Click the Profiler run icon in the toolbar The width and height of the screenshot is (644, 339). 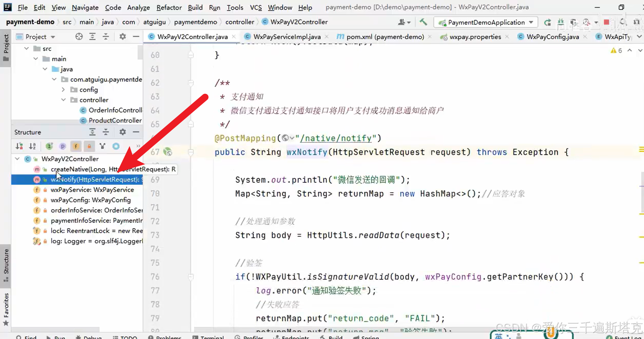pyautogui.click(x=586, y=22)
